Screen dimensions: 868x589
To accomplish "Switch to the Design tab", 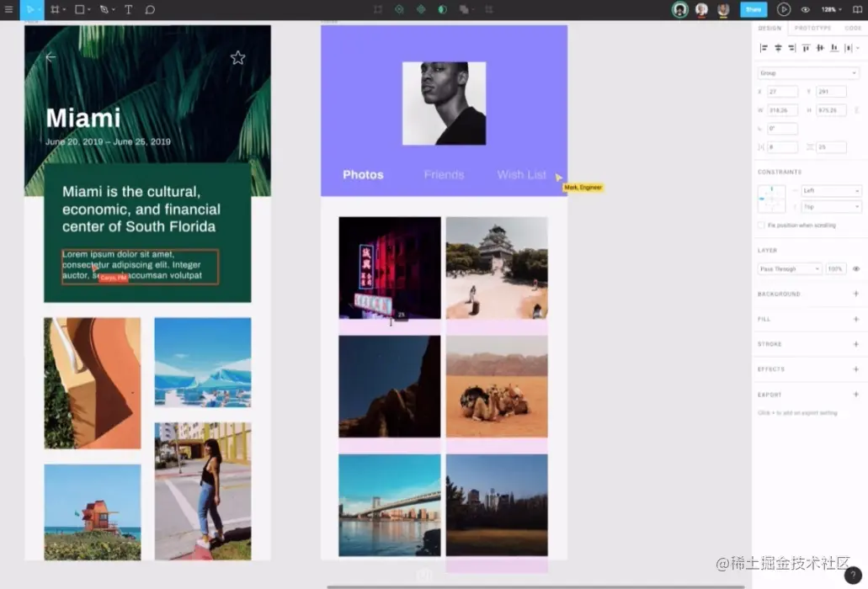I will coord(769,28).
